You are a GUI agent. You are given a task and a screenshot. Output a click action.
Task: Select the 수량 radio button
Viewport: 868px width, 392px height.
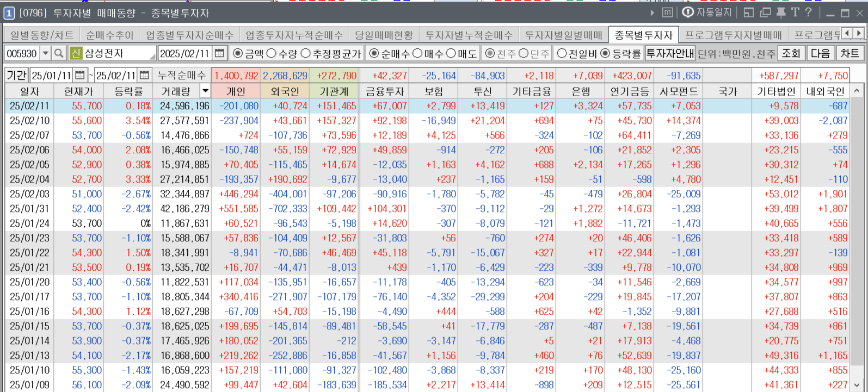tap(272, 53)
